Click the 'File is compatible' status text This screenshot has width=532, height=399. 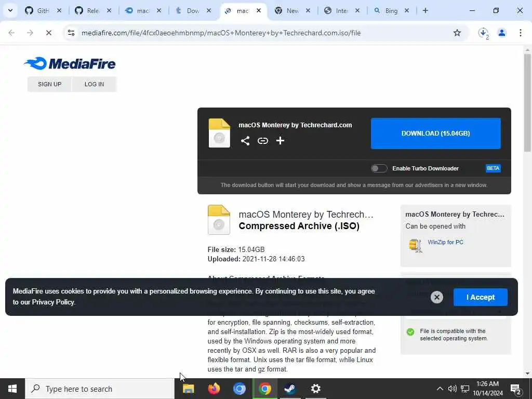click(x=454, y=335)
